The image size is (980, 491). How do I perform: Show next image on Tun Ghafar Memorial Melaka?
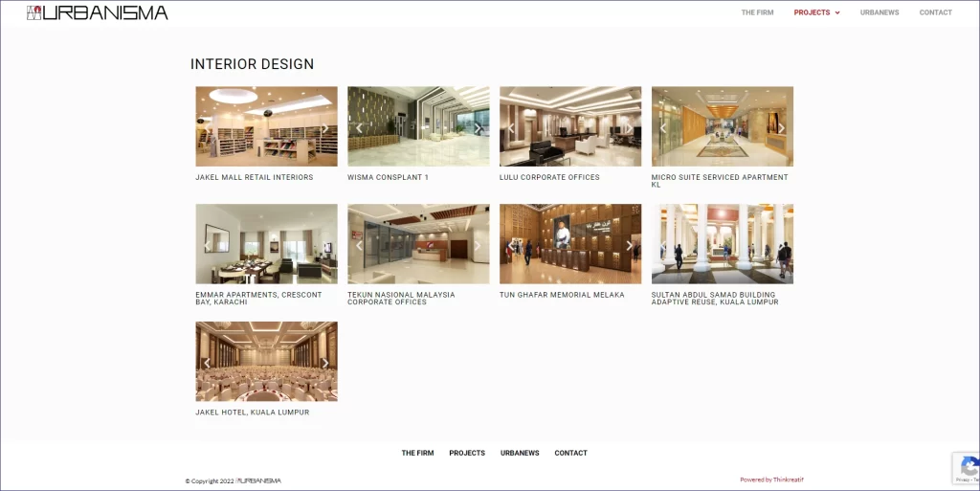tap(629, 246)
